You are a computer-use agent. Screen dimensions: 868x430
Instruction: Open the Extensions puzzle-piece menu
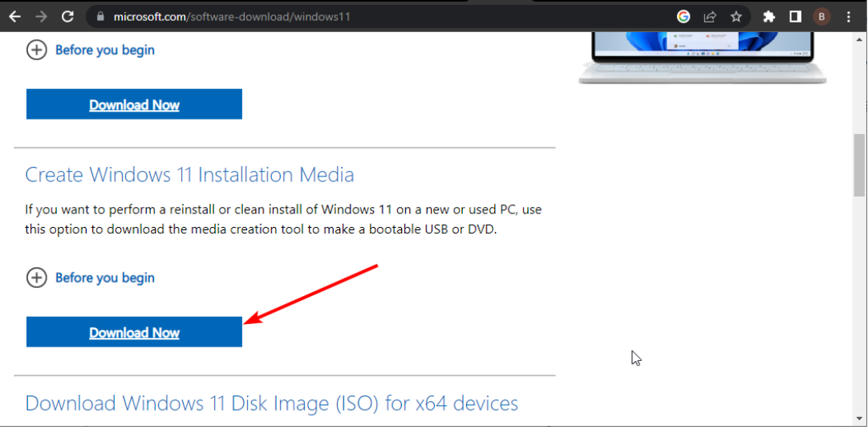(x=769, y=16)
